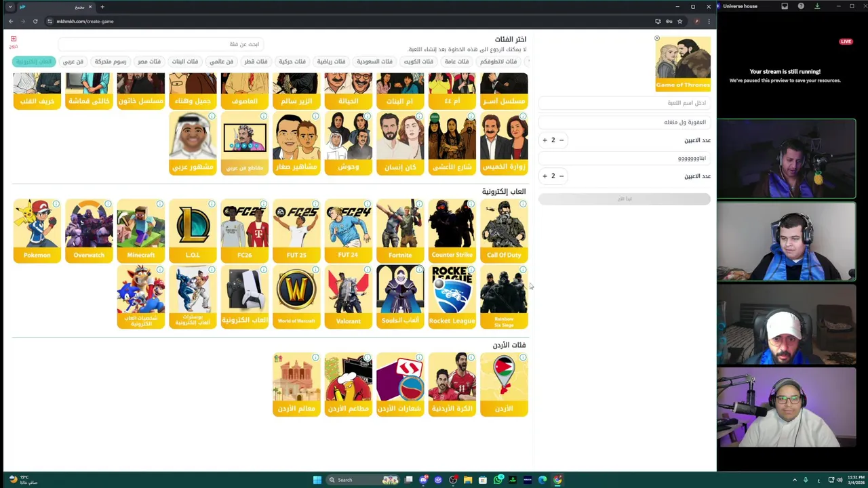Select the Call Of Duty category card
Viewport: 868px width, 488px height.
[x=504, y=230]
